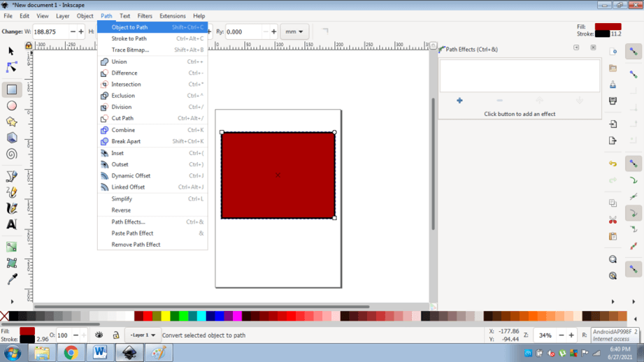Choose Stroke to Path menu entry
Viewport: 644px width, 362px height.
(129, 39)
